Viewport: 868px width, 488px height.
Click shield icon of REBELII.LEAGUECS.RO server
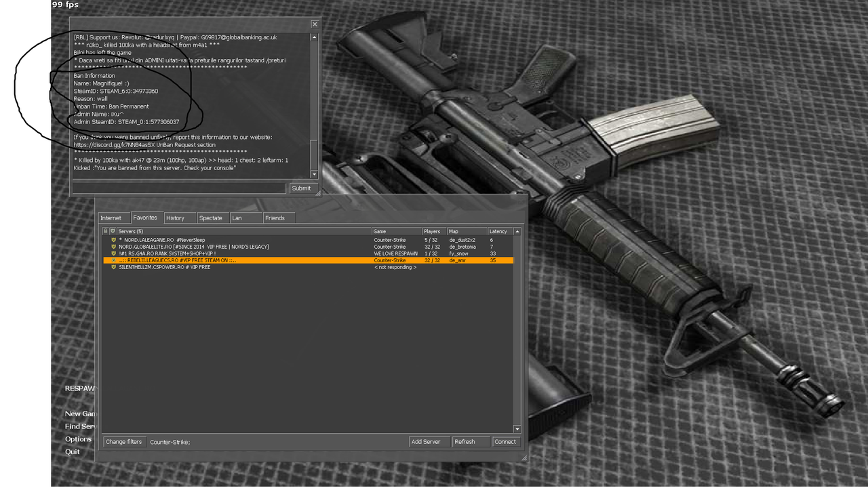tap(113, 260)
